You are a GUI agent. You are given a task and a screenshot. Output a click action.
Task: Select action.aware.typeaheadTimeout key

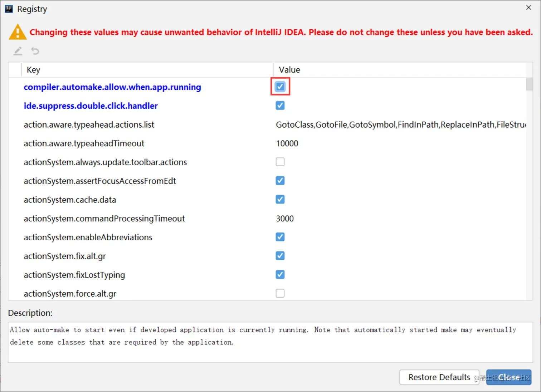click(x=84, y=143)
